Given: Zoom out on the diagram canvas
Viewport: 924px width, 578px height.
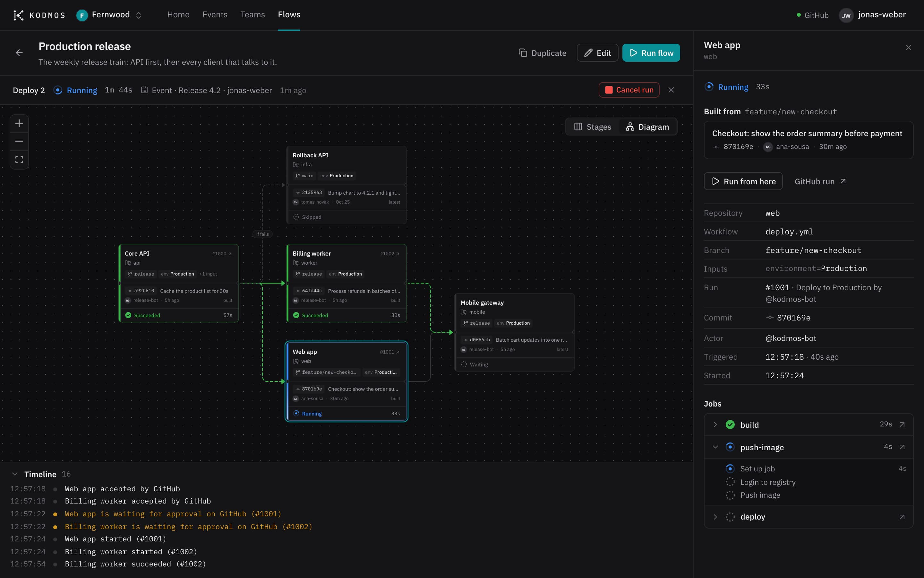Looking at the screenshot, I should pos(19,141).
